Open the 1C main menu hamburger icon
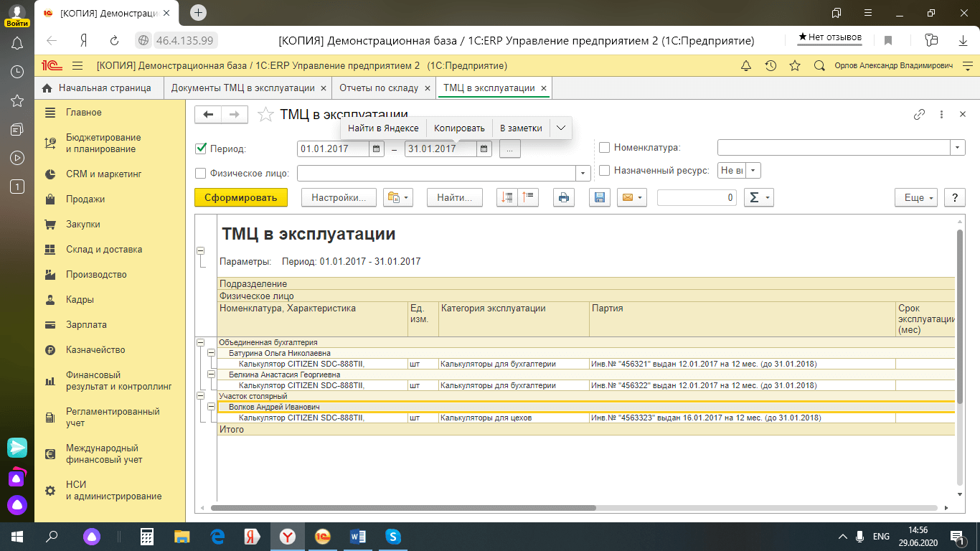Viewport: 980px width, 551px height. pos(77,65)
